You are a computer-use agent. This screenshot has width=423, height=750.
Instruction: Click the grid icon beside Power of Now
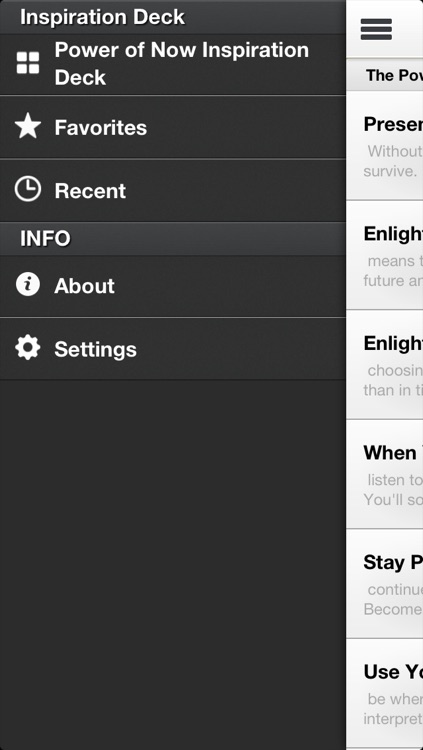click(28, 63)
